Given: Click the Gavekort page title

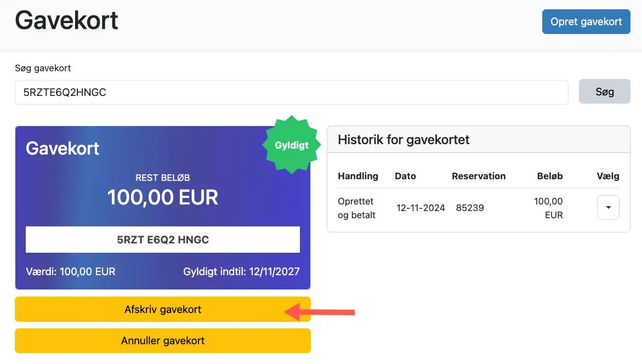Looking at the screenshot, I should [66, 20].
